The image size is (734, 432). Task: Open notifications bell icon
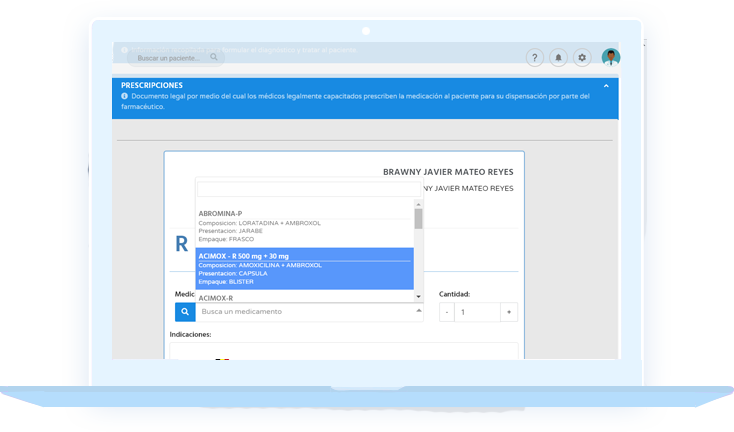point(559,58)
